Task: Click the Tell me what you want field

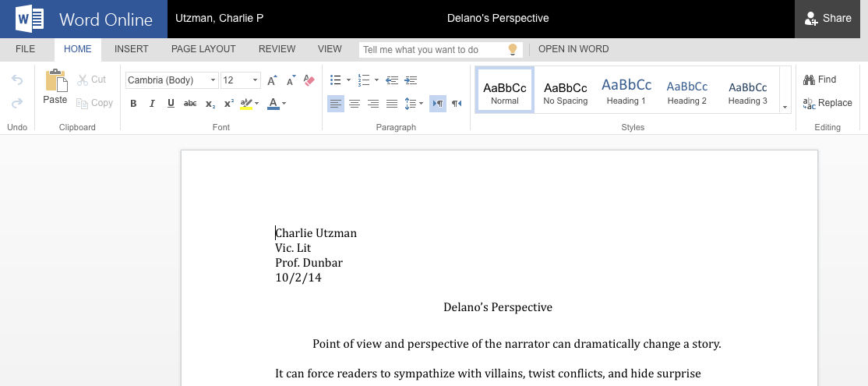Action: pyautogui.click(x=432, y=50)
